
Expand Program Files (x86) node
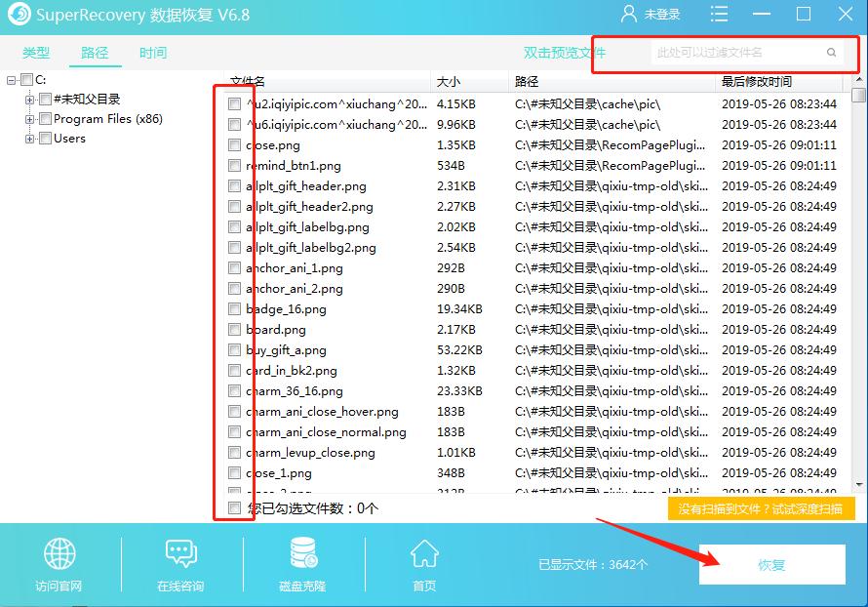tap(29, 117)
